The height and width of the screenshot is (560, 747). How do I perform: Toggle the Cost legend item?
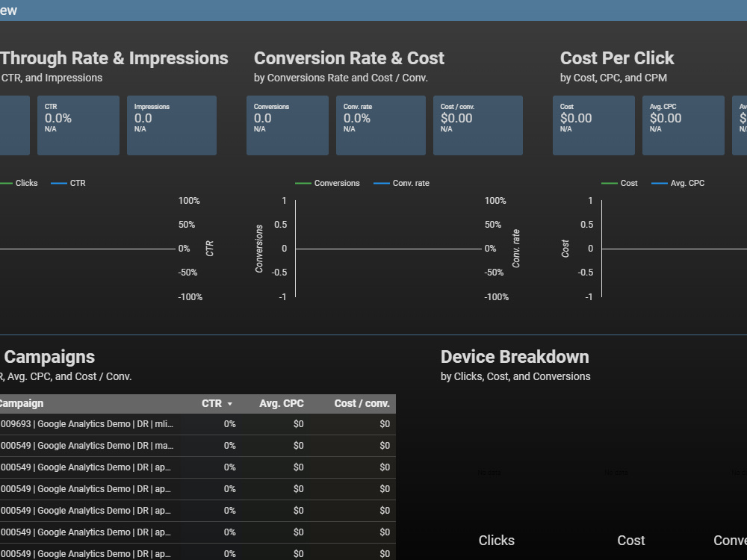pyautogui.click(x=619, y=183)
